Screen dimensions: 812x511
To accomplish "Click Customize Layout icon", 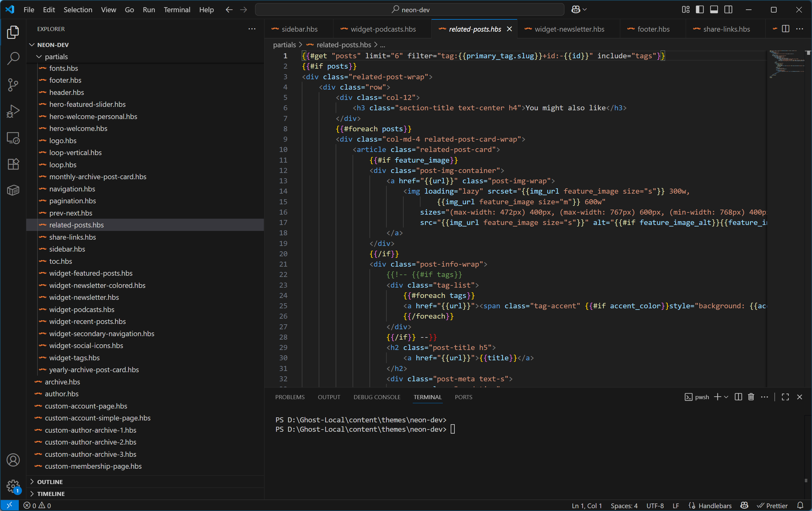I will (x=686, y=9).
